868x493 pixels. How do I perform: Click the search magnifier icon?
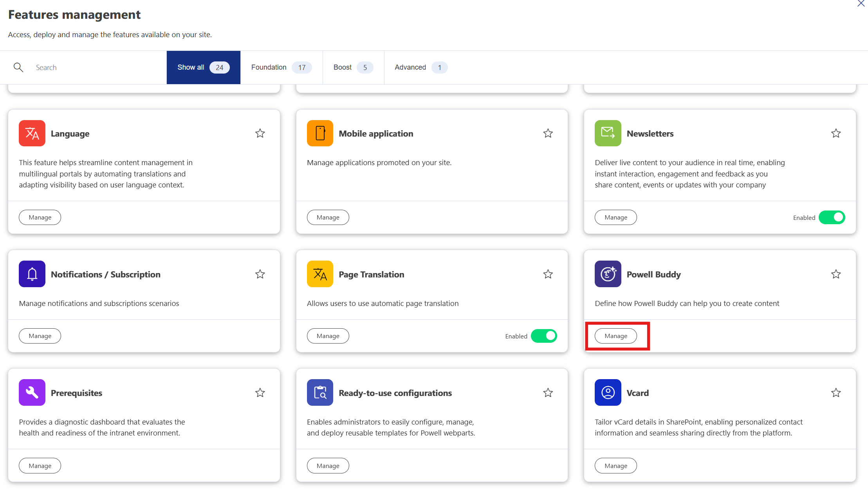tap(18, 67)
